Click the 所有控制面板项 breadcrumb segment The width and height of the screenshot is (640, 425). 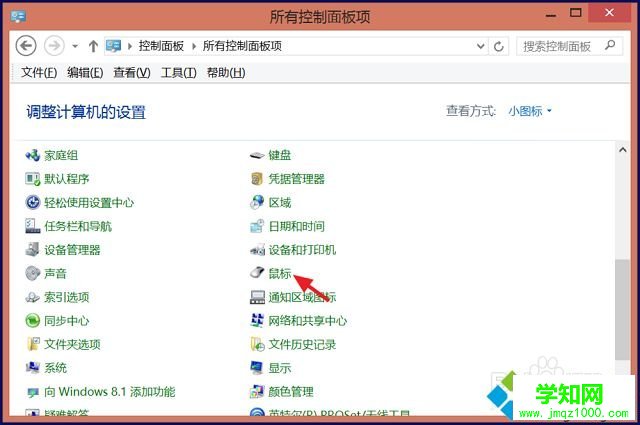click(x=242, y=46)
